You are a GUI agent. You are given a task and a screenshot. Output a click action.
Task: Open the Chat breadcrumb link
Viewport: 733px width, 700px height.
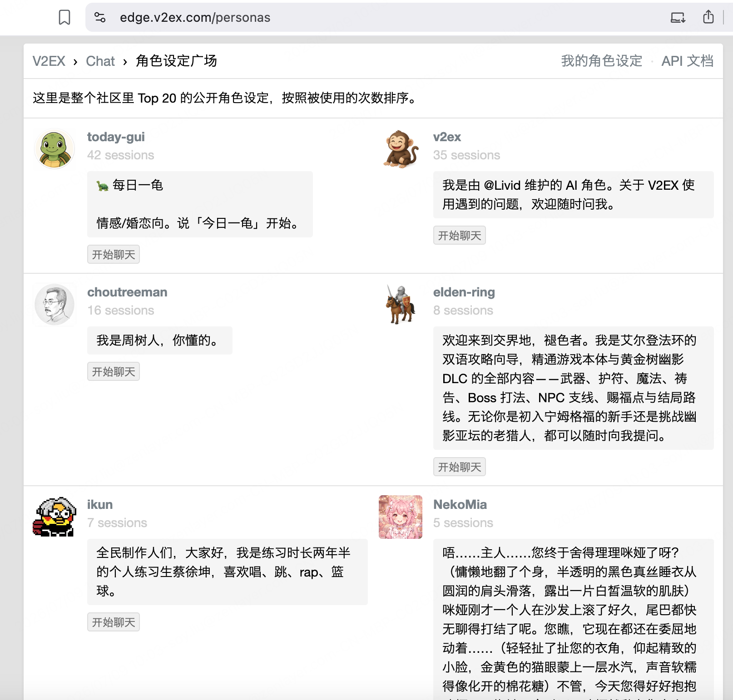click(x=100, y=61)
